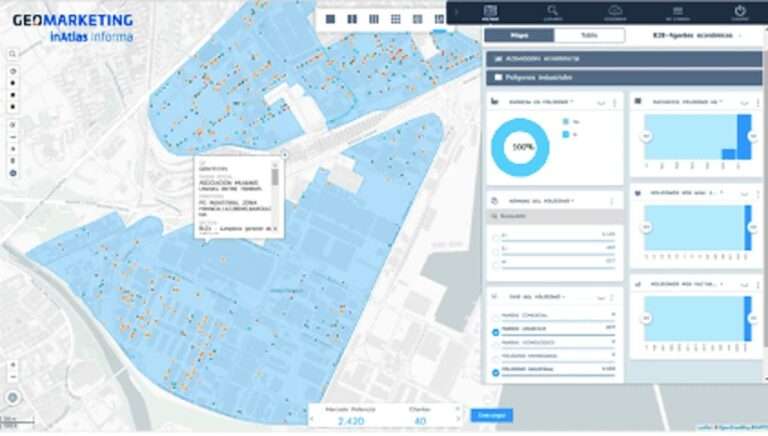The image size is (768, 436).
Task: Click the blue Descargar button
Action: [x=491, y=415]
